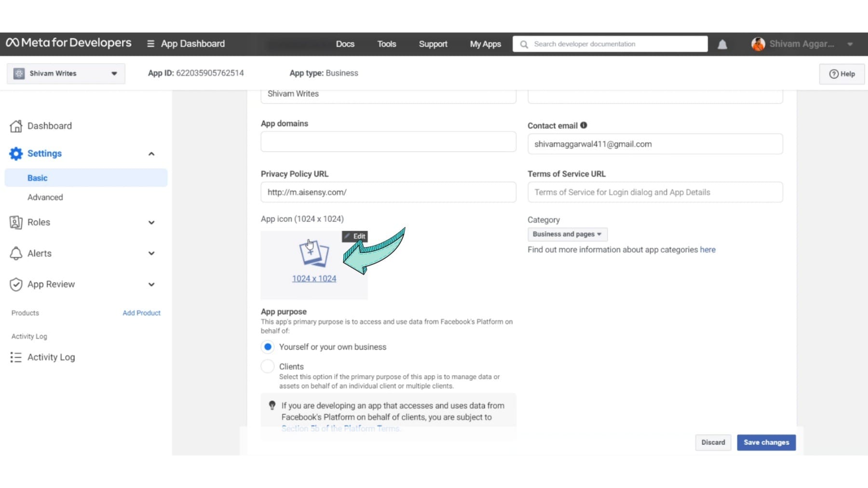Open the App Dashboard hamburger menu icon

point(150,44)
